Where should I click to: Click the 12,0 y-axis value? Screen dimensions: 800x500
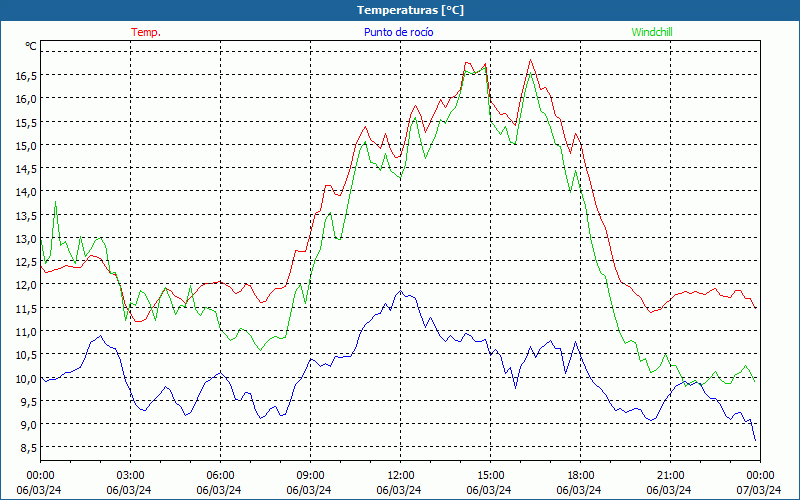(26, 285)
